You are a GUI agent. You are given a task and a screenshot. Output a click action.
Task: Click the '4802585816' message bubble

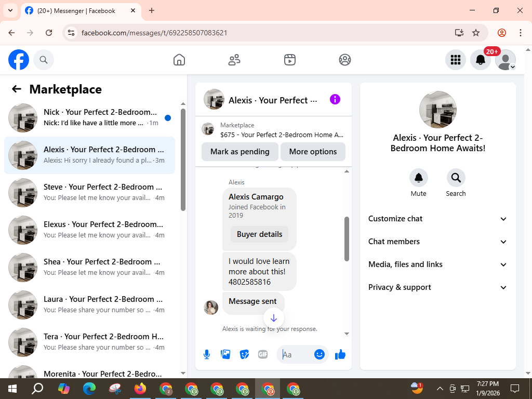pos(259,271)
